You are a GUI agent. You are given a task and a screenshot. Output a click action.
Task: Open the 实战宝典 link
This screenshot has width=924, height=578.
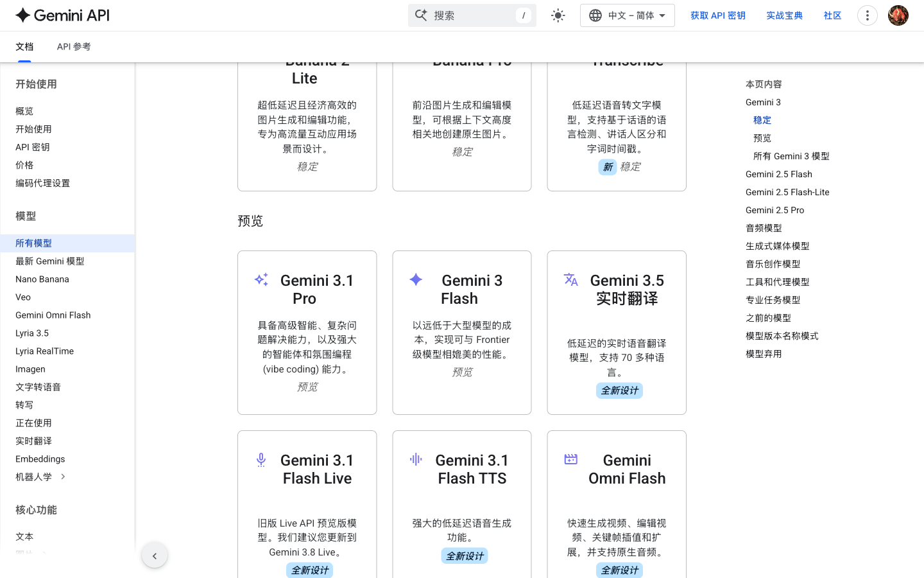point(785,15)
